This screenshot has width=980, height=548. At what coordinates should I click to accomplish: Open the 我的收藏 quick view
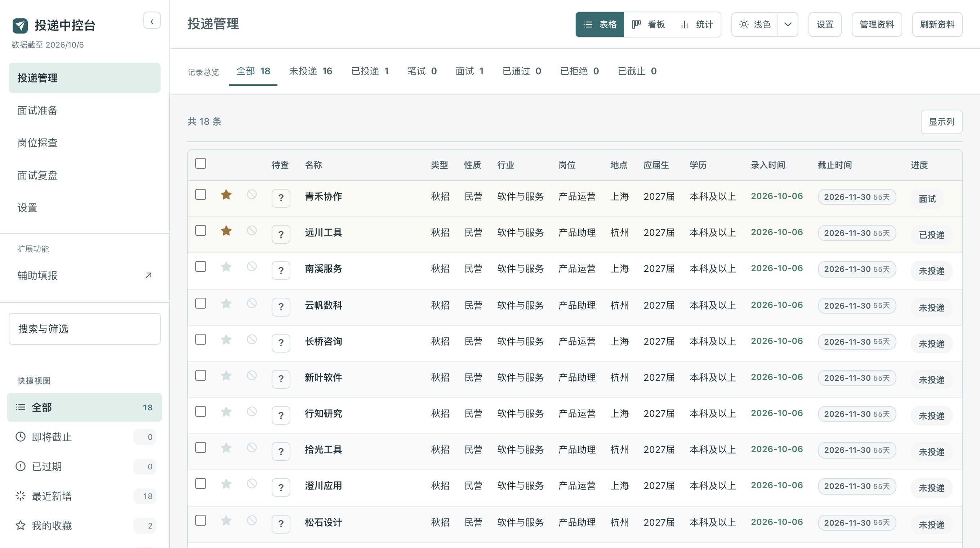coord(84,526)
